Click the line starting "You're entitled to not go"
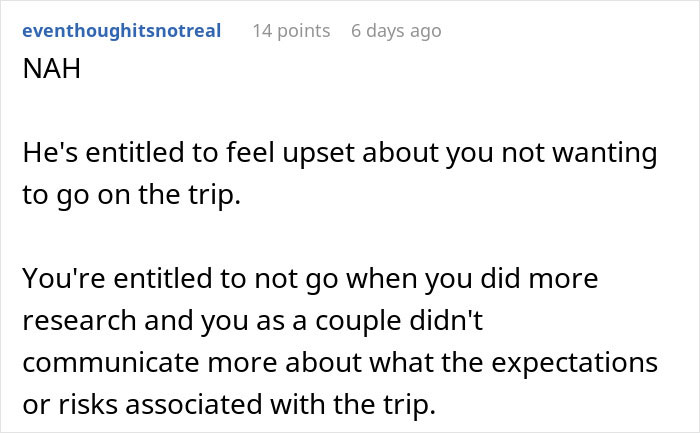This screenshot has height=433, width=700. (x=310, y=278)
